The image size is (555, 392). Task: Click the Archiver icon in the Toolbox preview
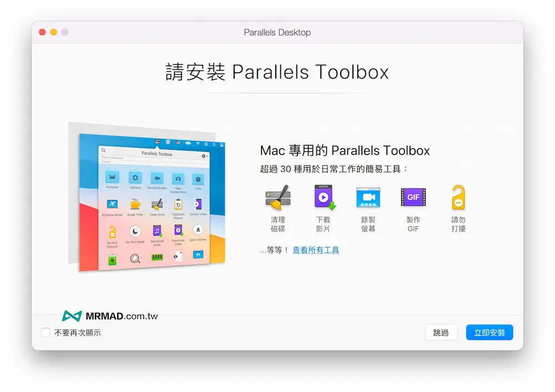pyautogui.click(x=112, y=176)
